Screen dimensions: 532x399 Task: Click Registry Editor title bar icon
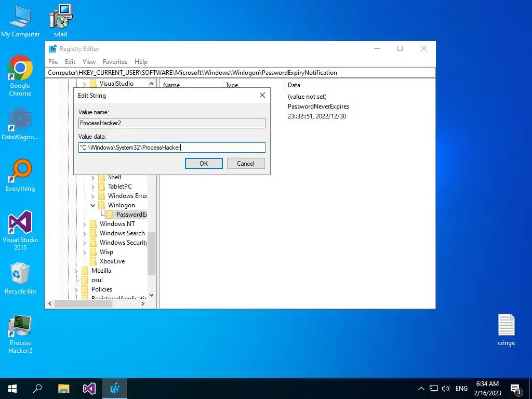coord(52,49)
